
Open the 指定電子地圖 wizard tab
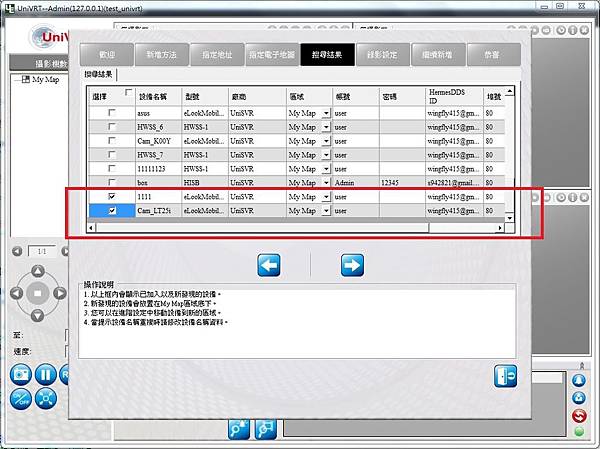tap(272, 55)
